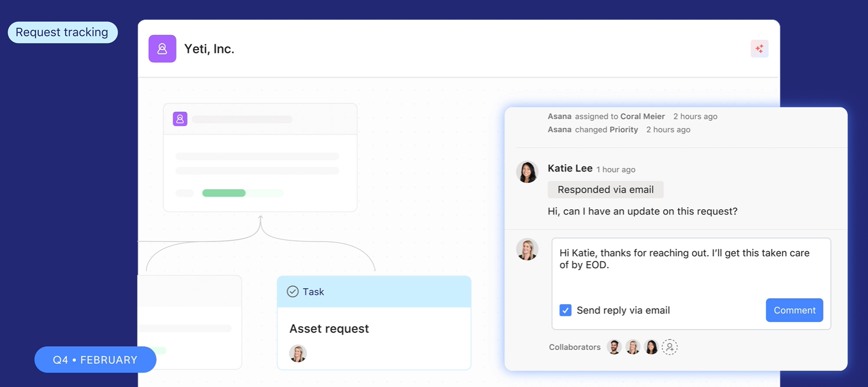868x387 pixels.
Task: Click the Coral Meier name in activity log
Action: (642, 116)
